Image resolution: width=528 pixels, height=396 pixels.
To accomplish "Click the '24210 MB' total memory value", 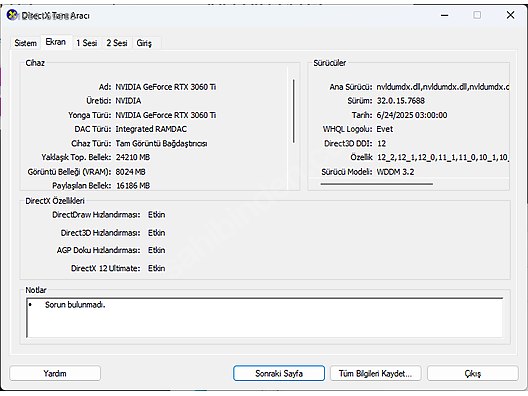I will click(133, 157).
